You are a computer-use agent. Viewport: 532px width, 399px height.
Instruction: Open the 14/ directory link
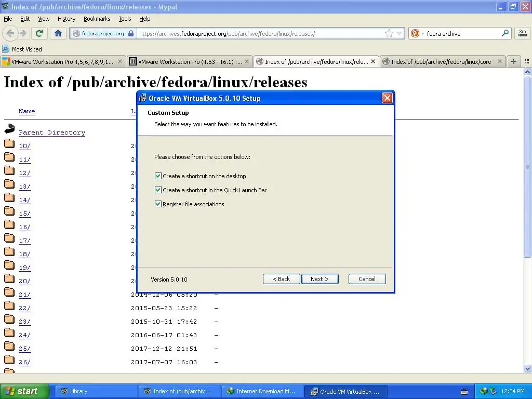point(24,200)
